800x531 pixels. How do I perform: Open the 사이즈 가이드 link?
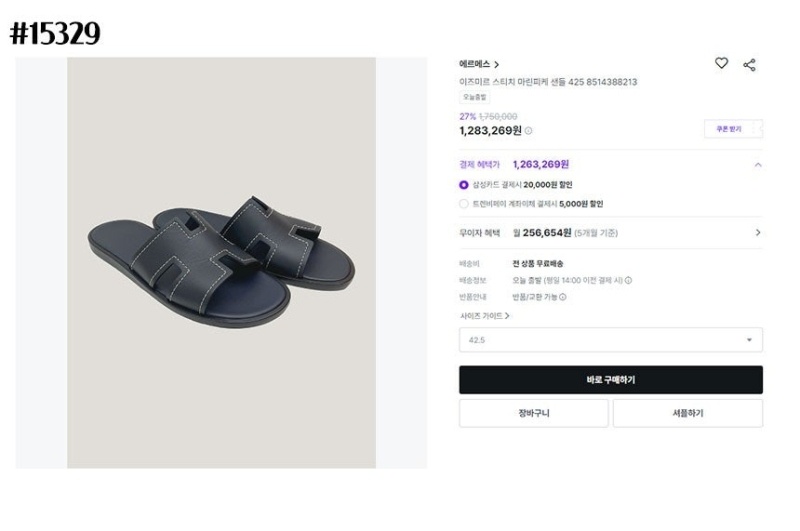pos(485,316)
